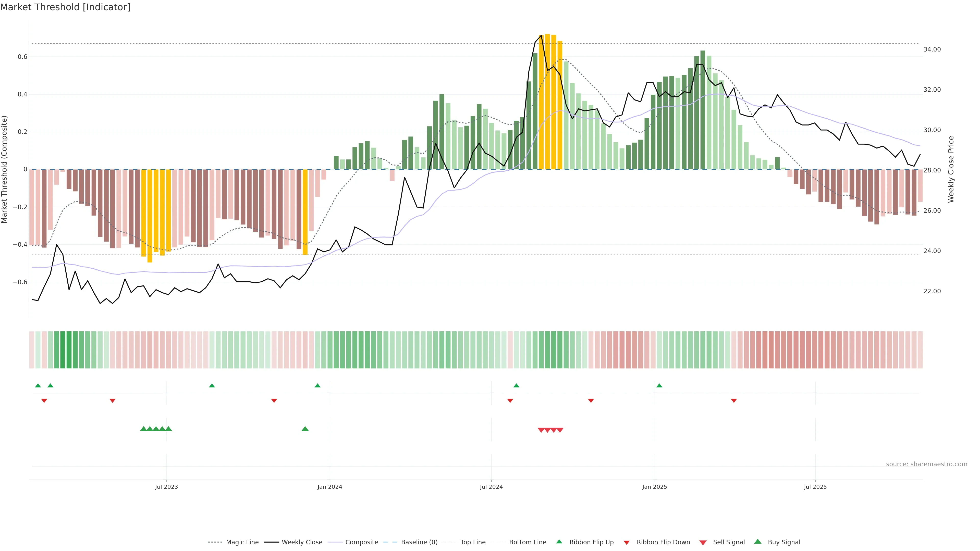Click the Market Threshold [Indicator] title
The width and height of the screenshot is (980, 551).
pyautogui.click(x=65, y=7)
